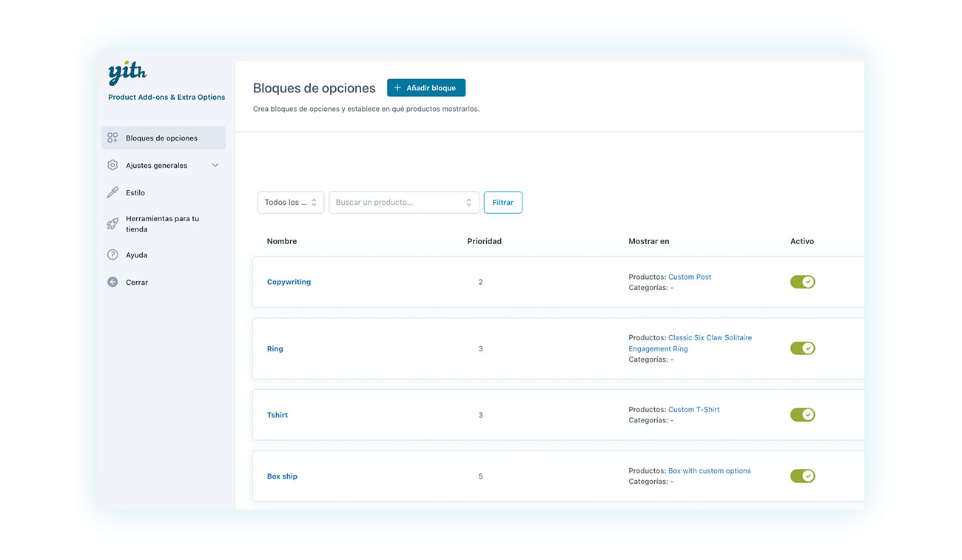Click the YITH logo icon
This screenshot has width=962, height=560.
pyautogui.click(x=127, y=74)
